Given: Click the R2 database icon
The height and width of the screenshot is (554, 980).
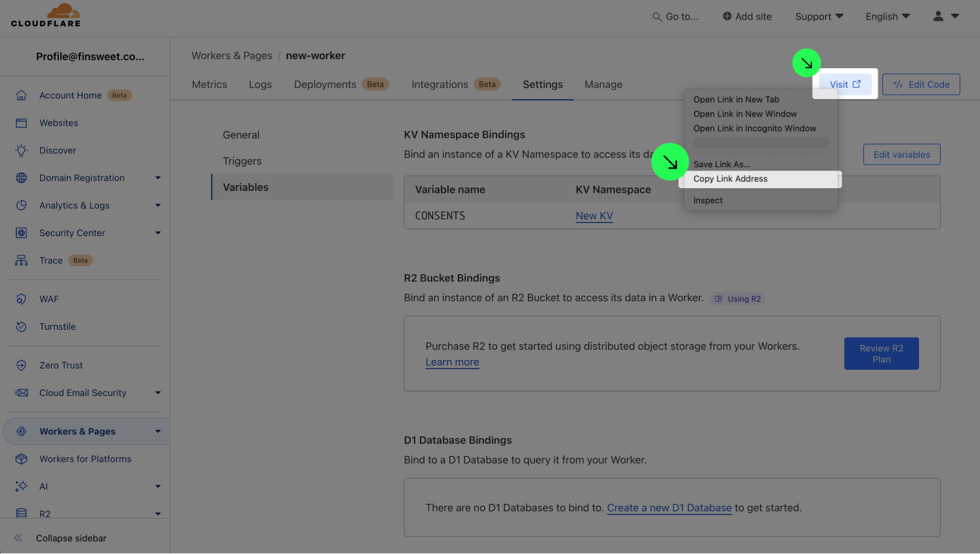Looking at the screenshot, I should [22, 513].
